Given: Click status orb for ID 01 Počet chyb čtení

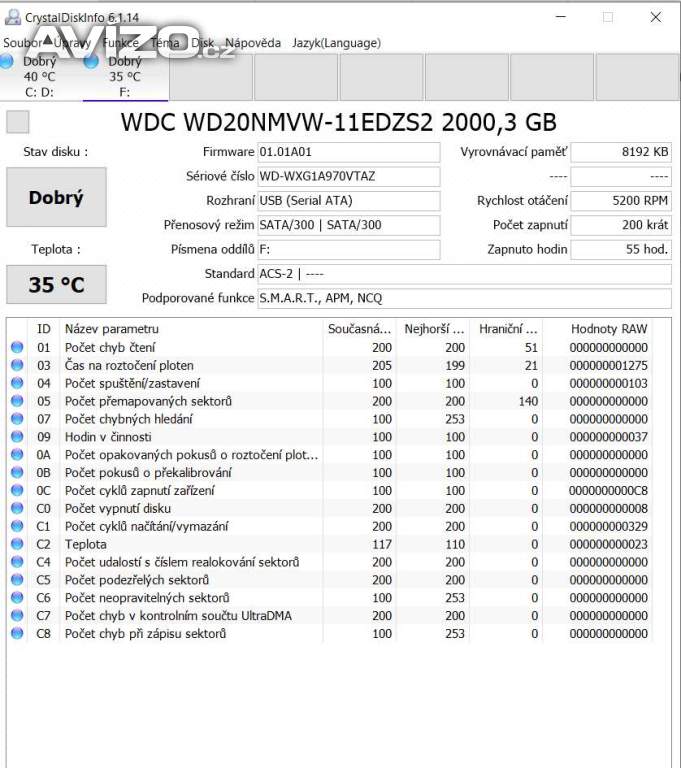Looking at the screenshot, I should [17, 347].
